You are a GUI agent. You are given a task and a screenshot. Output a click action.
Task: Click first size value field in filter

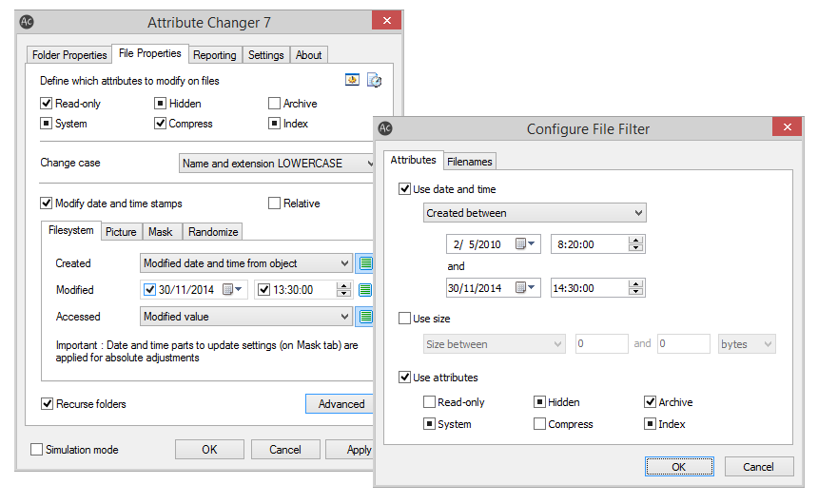click(x=602, y=344)
